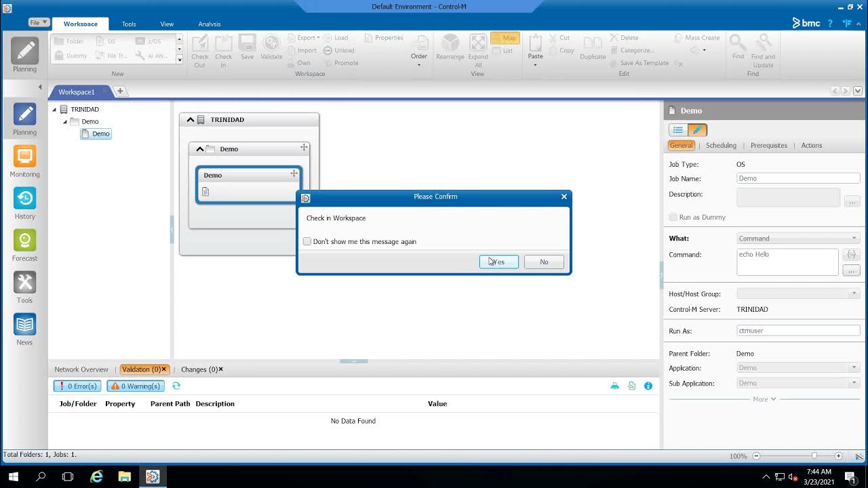Click the Expand All view icon
Viewport: 868px width, 488px height.
point(478,51)
